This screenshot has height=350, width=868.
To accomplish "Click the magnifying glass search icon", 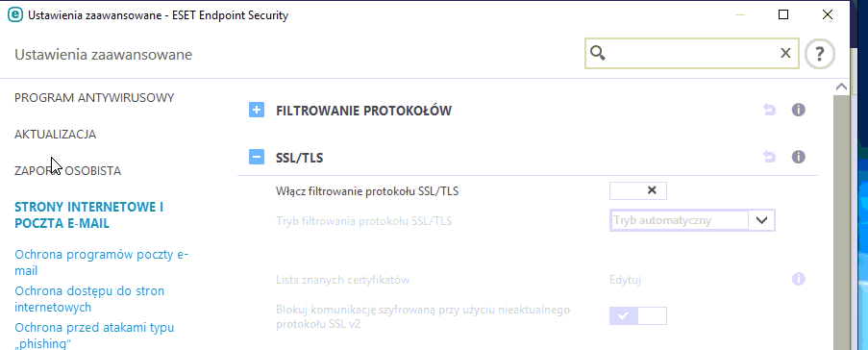I will (598, 53).
